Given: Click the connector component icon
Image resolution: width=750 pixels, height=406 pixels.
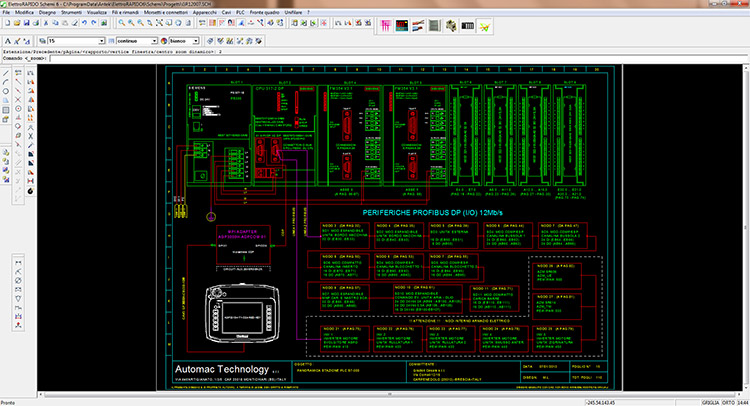Looking at the screenshot, I should pos(451,26).
